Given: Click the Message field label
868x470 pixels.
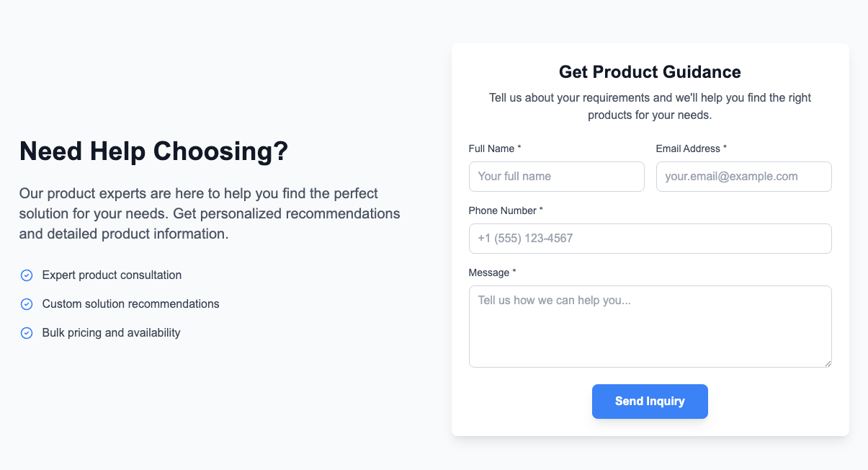Looking at the screenshot, I should 488,272.
